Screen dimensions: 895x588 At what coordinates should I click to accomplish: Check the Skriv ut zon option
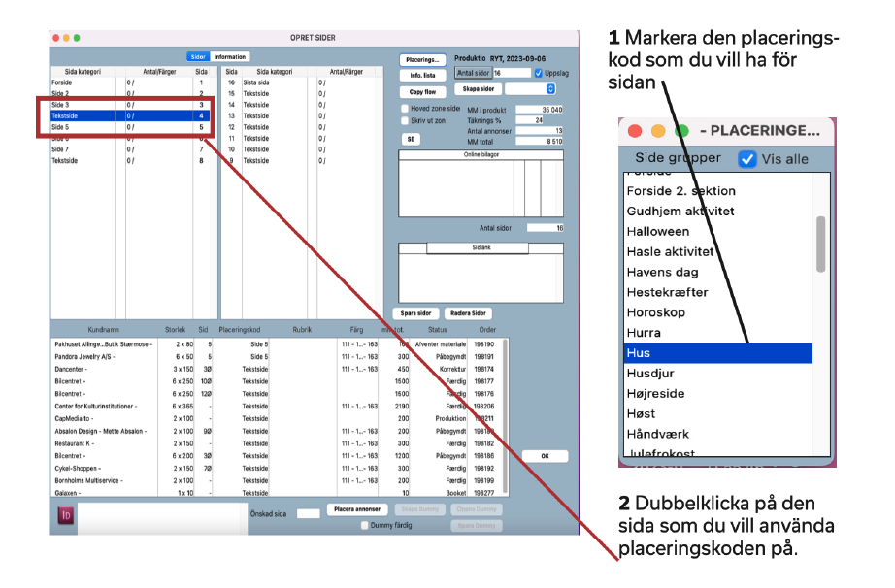click(x=406, y=120)
